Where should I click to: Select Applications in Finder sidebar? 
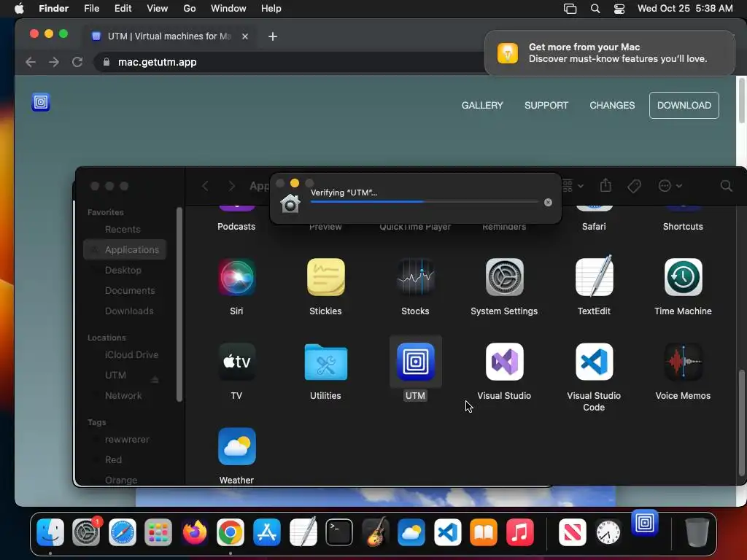(125, 249)
